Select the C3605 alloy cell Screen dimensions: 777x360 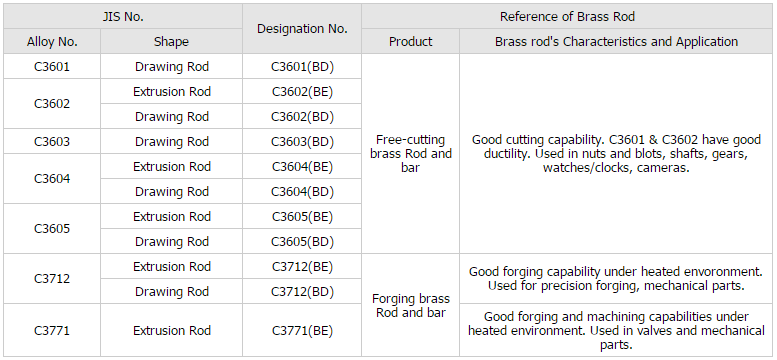[x=52, y=229]
